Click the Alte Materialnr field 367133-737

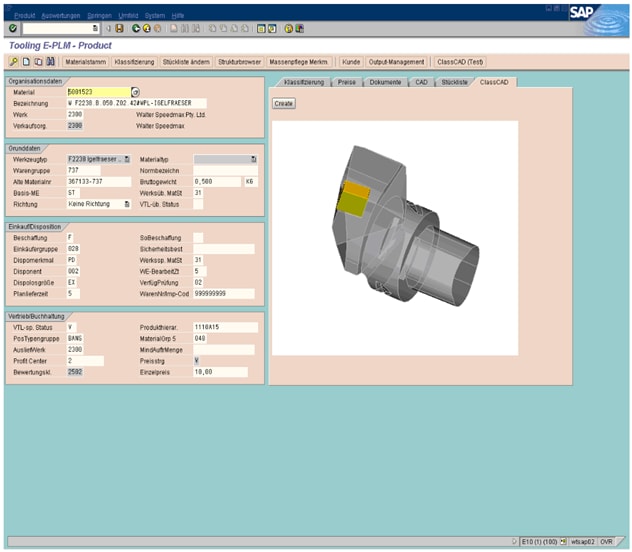coord(99,182)
